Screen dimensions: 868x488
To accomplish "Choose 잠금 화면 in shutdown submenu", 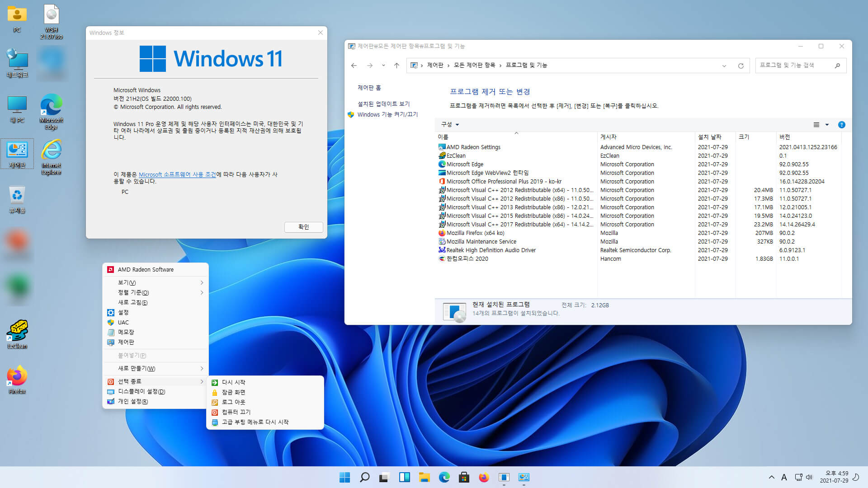I will point(265,392).
